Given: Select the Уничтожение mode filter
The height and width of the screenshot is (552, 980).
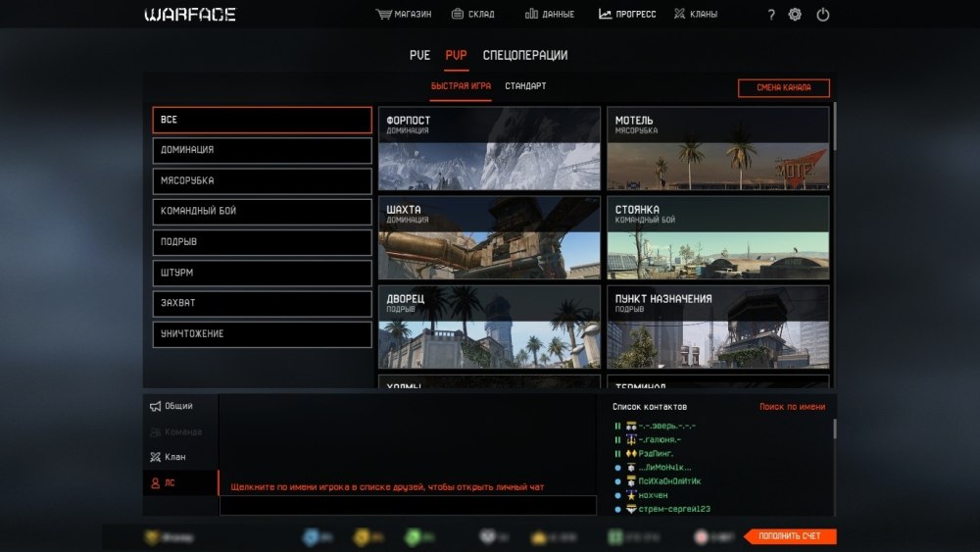Looking at the screenshot, I should pos(262,334).
